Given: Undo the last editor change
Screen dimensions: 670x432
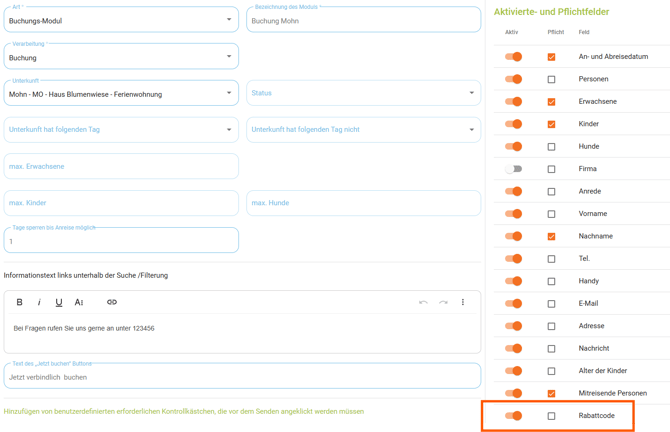Looking at the screenshot, I should [x=423, y=302].
